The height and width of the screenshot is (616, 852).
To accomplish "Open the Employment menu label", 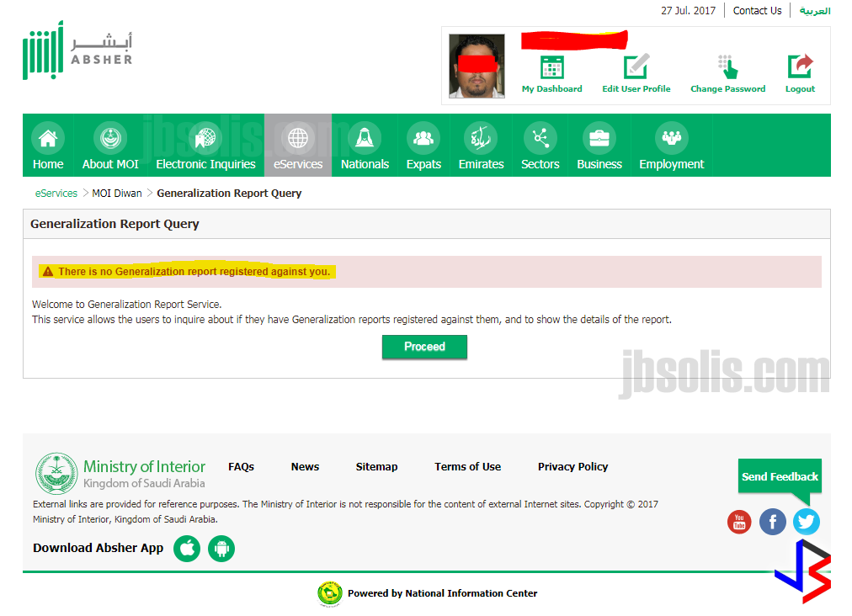I will pos(672,164).
